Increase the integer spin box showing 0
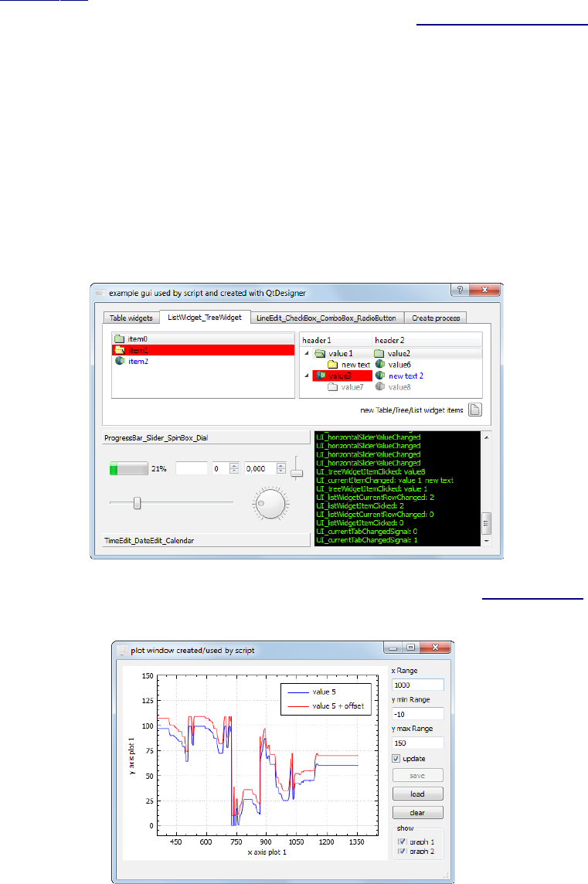This screenshot has height=884, width=588. (x=234, y=466)
